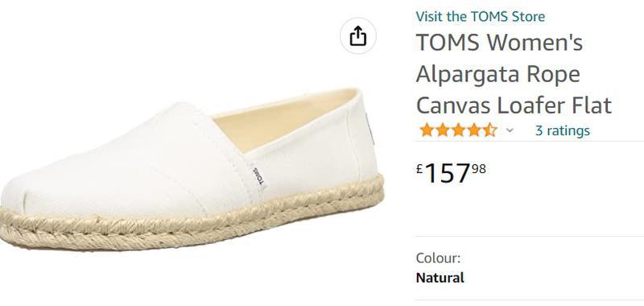
Task: Click the half-filled fifth star
Action: (489, 130)
